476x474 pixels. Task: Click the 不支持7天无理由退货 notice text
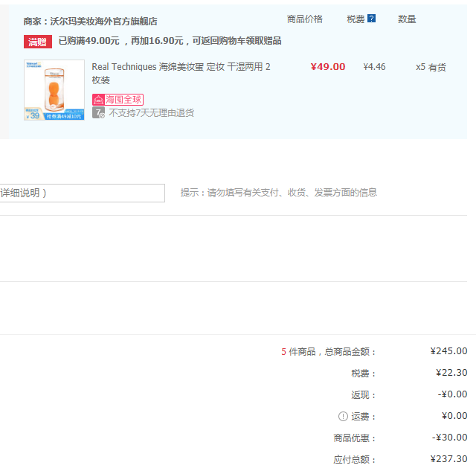152,113
